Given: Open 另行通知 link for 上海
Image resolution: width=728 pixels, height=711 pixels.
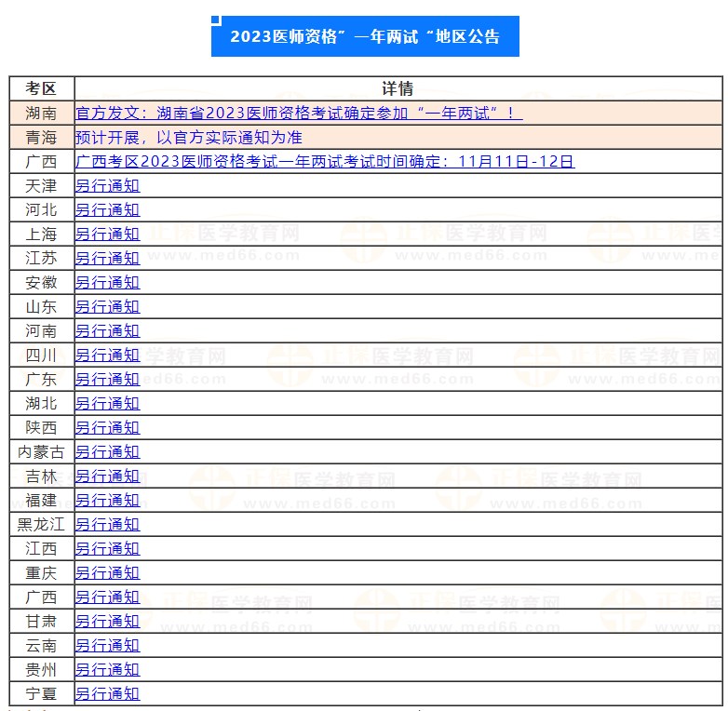Looking at the screenshot, I should click(x=107, y=235).
